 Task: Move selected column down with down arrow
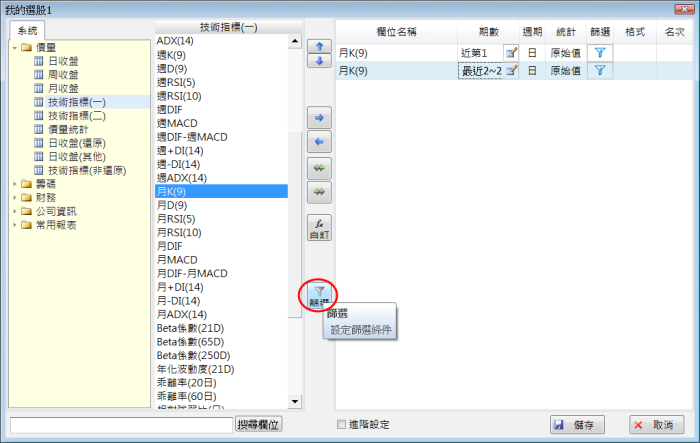319,61
